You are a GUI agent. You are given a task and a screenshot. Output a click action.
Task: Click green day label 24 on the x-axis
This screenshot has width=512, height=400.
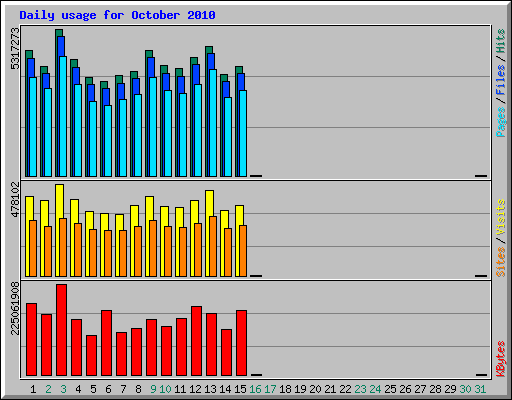375,389
